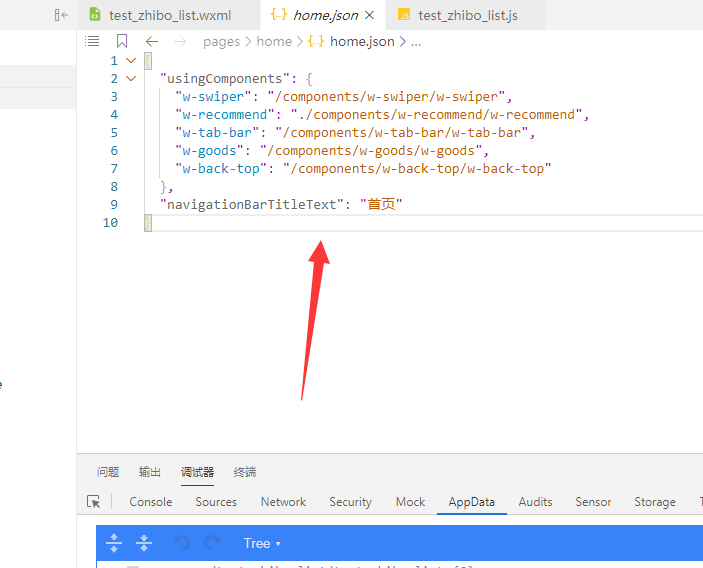Expand all fields in AppData tree

[x=114, y=543]
